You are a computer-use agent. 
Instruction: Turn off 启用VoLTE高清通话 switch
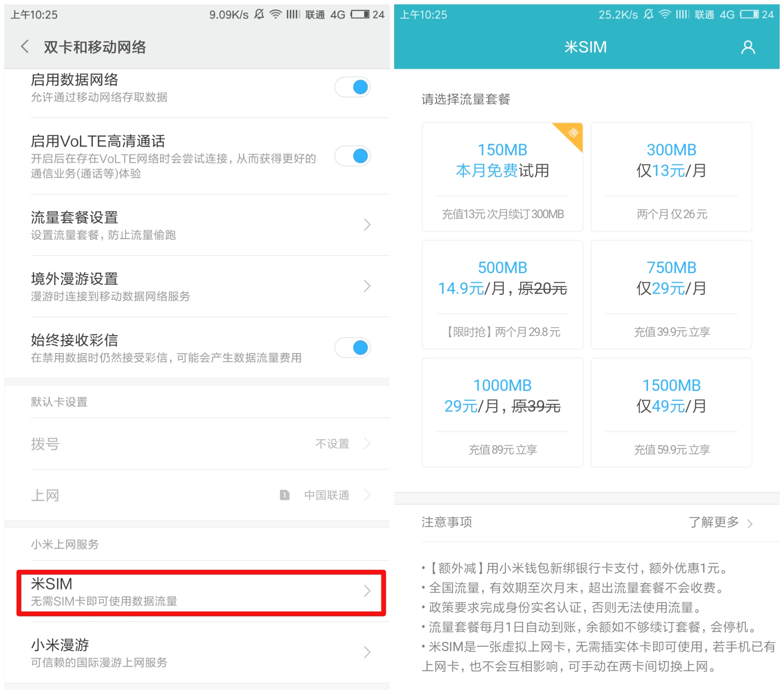(353, 156)
